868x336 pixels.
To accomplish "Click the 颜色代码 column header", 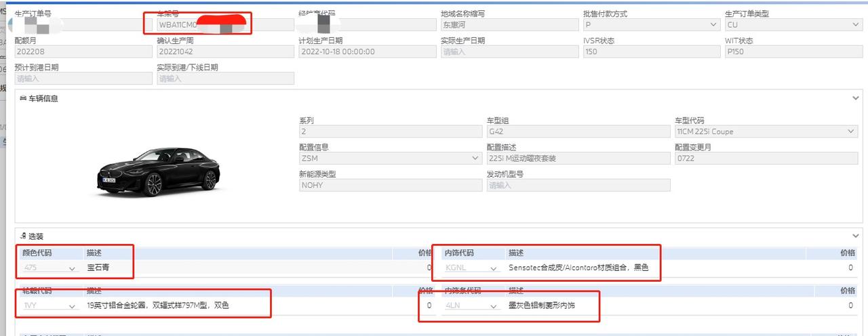I will point(37,253).
